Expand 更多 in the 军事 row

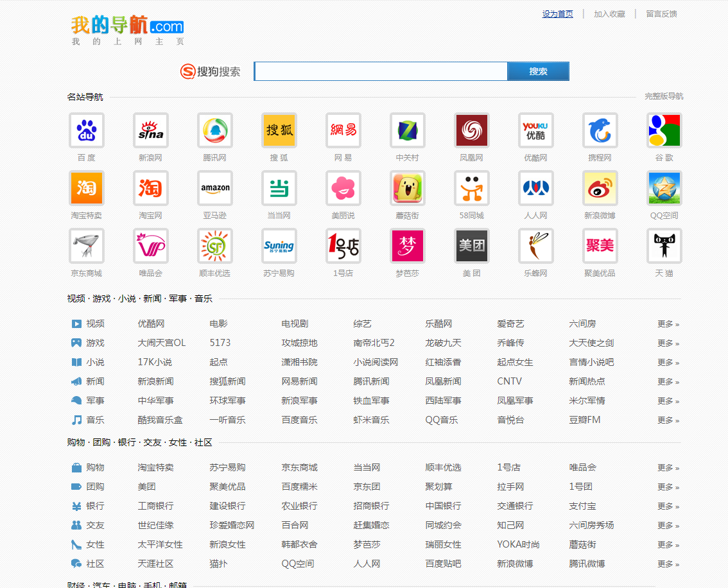(668, 401)
